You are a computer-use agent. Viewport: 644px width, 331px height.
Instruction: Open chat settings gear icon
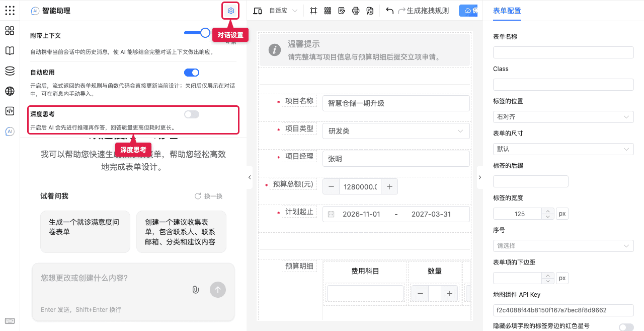tap(231, 11)
